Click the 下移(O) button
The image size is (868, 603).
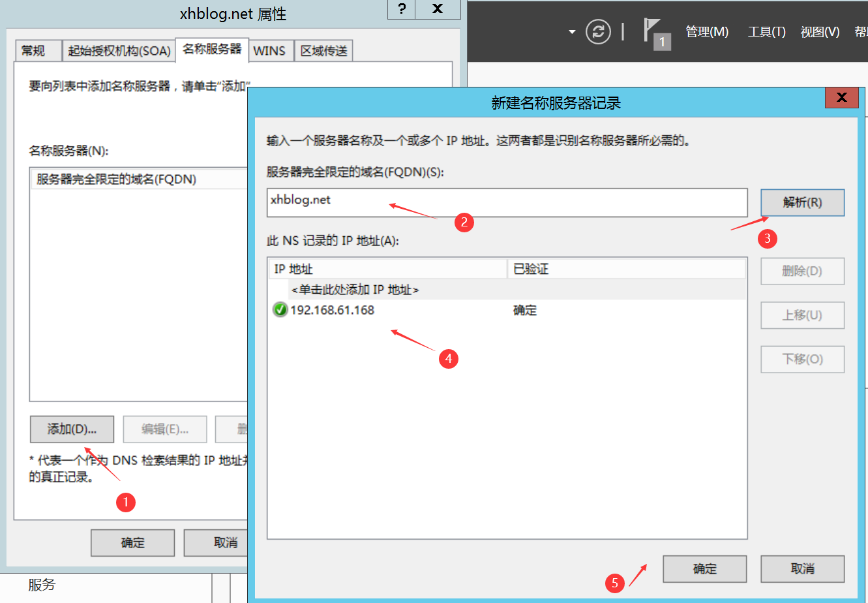(802, 359)
